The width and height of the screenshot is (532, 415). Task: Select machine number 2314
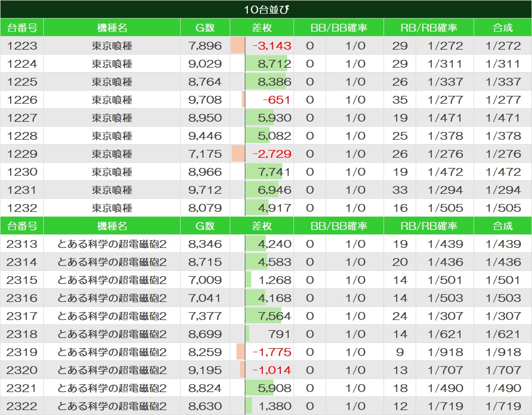22,262
